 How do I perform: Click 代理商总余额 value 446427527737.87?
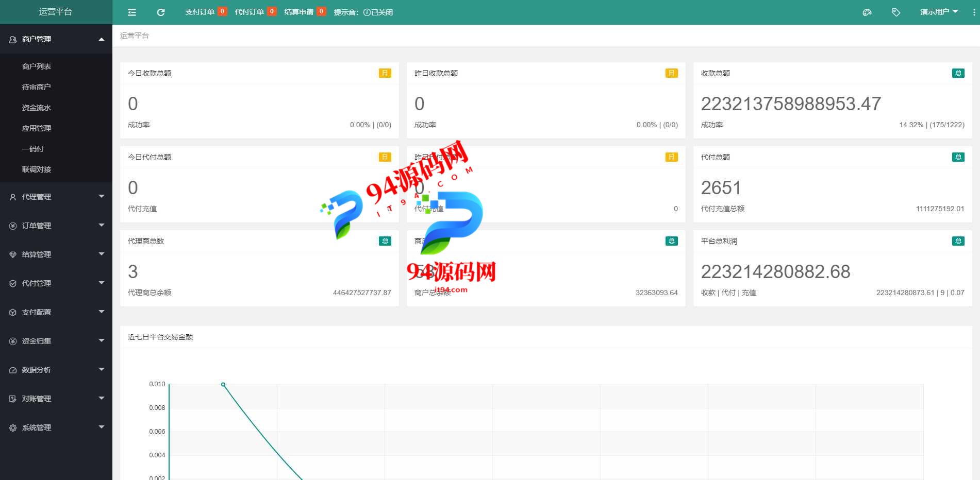click(362, 293)
